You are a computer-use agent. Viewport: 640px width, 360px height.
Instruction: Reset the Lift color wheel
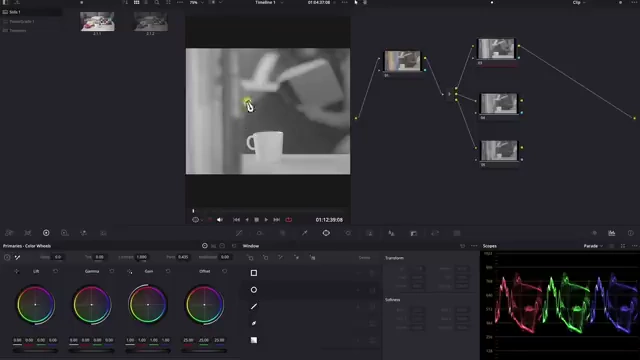pos(56,271)
